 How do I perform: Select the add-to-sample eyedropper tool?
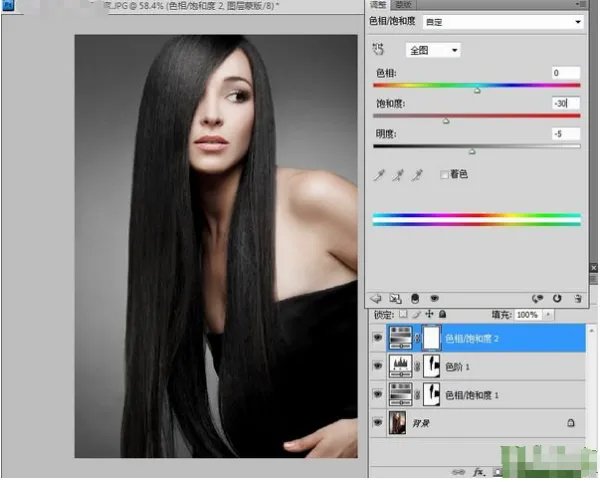coord(400,175)
